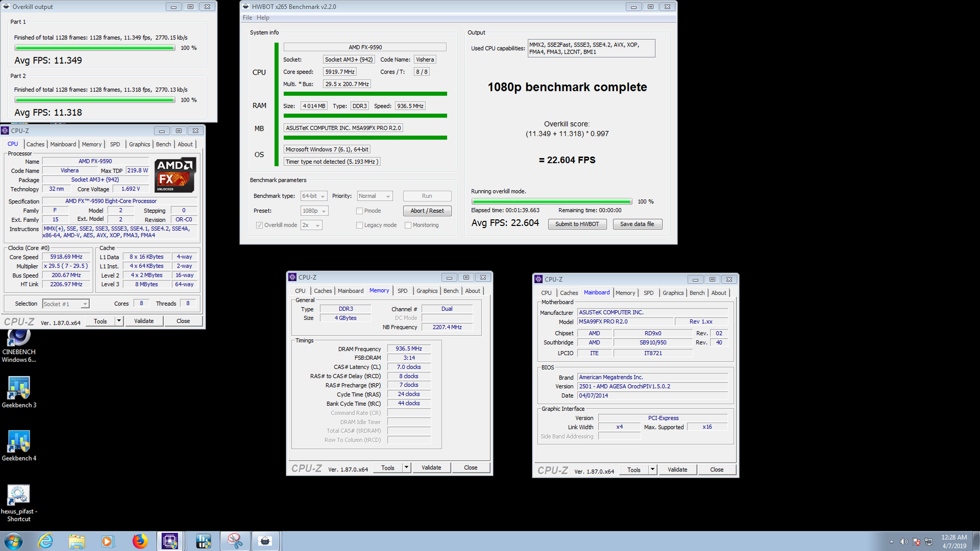The height and width of the screenshot is (551, 980).
Task: Click Tools button in CPU-Z CPU window
Action: [101, 321]
